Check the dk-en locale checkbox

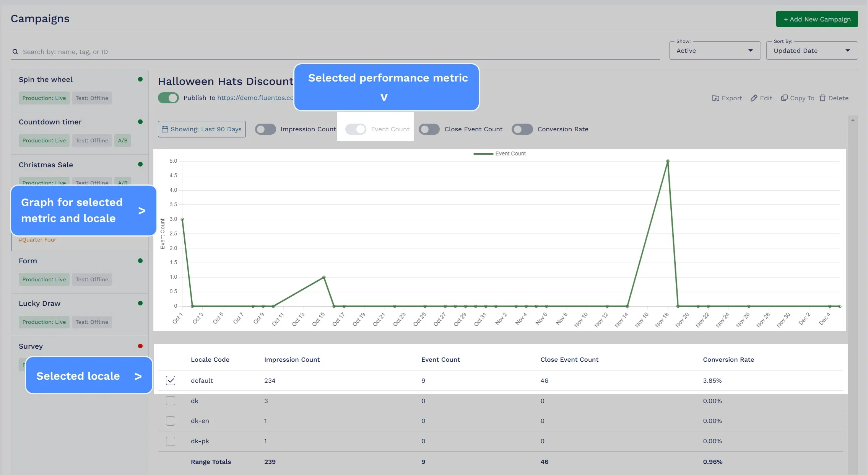tap(171, 421)
